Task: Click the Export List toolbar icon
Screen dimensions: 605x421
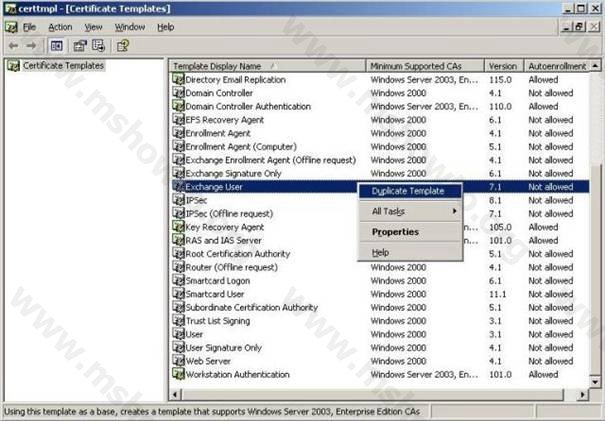Action: (x=98, y=46)
